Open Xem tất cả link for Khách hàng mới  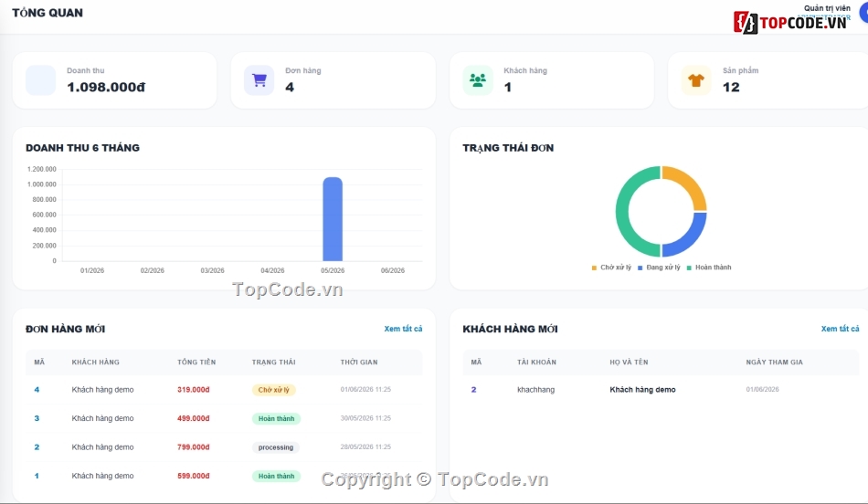[x=840, y=329]
